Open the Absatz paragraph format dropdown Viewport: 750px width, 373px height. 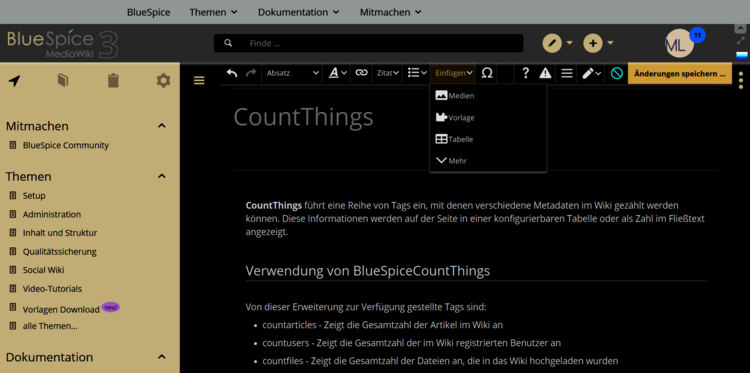click(292, 73)
